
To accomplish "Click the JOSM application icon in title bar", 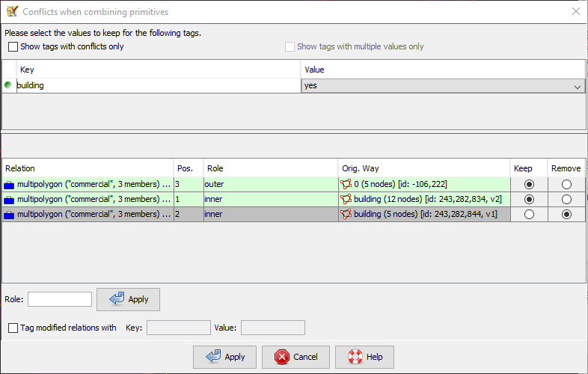I will (12, 11).
